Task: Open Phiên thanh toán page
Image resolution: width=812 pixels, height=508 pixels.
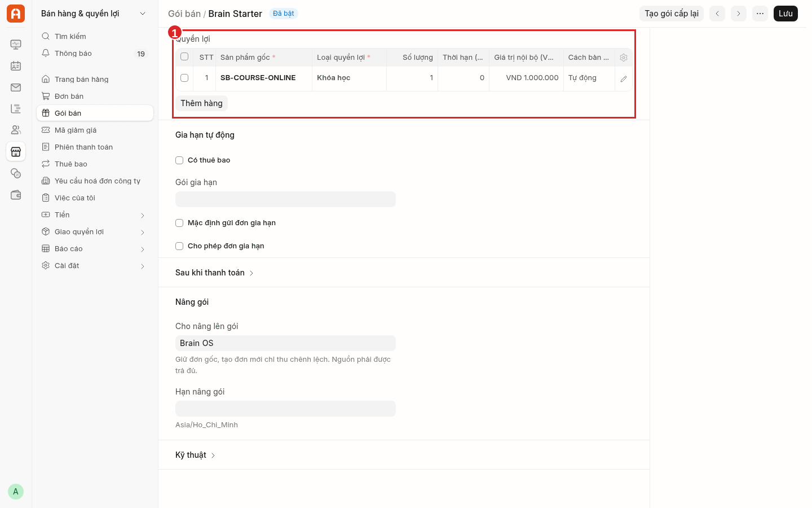Action: (95, 147)
